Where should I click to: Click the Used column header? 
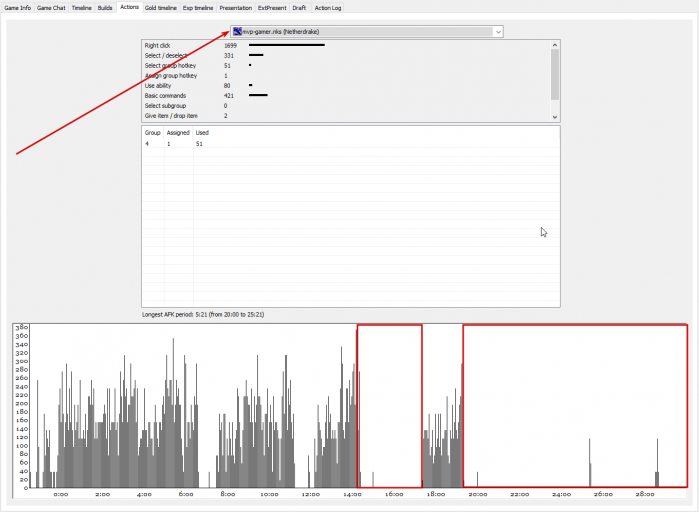click(x=202, y=132)
